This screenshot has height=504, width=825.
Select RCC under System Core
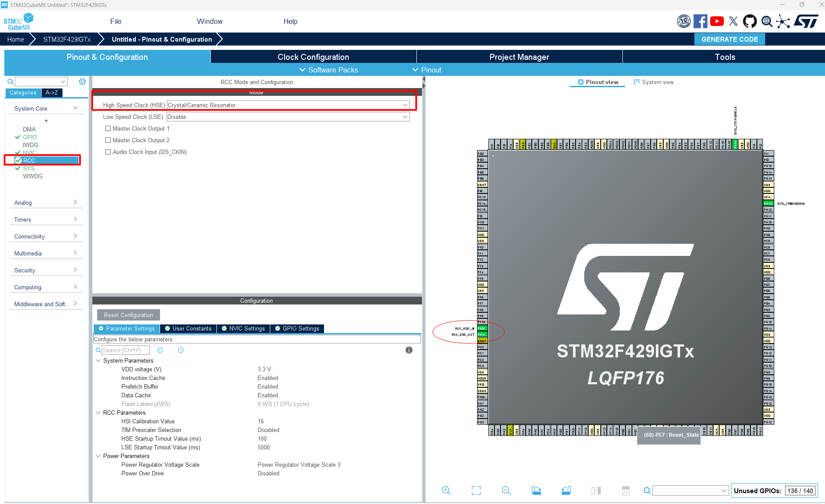point(29,160)
